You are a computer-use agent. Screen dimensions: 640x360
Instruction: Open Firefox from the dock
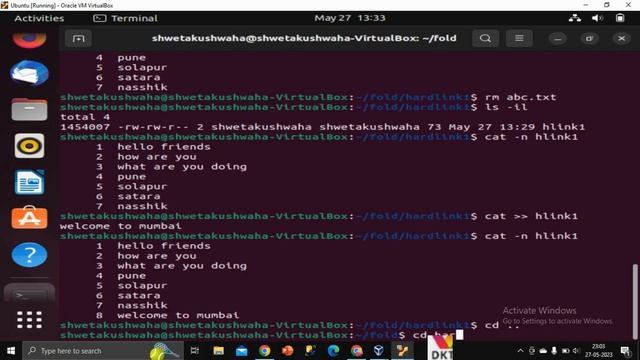[29, 40]
